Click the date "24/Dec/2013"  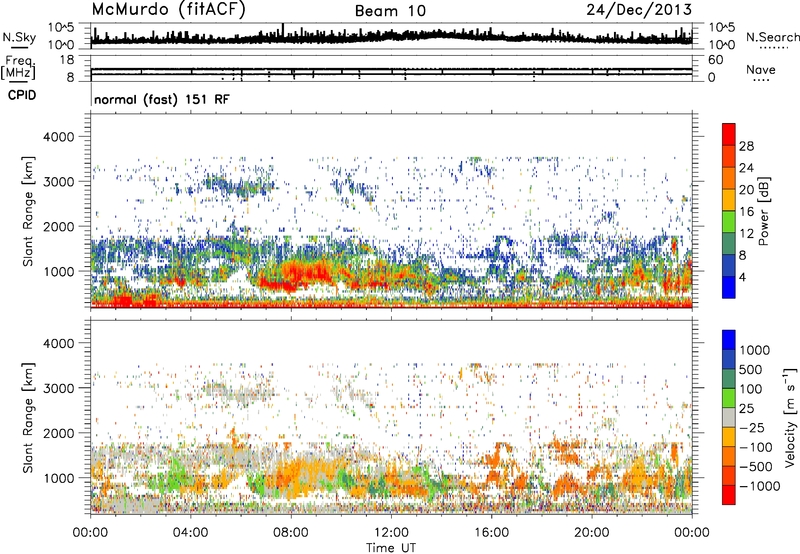pos(639,9)
